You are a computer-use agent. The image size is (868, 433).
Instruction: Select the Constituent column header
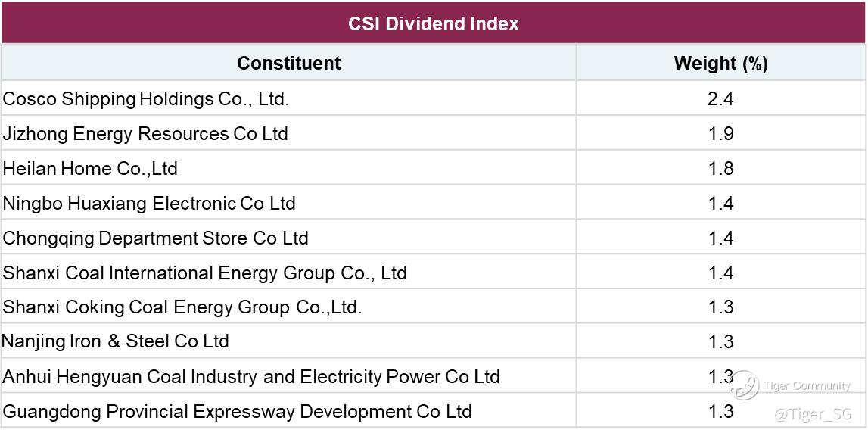pos(289,63)
